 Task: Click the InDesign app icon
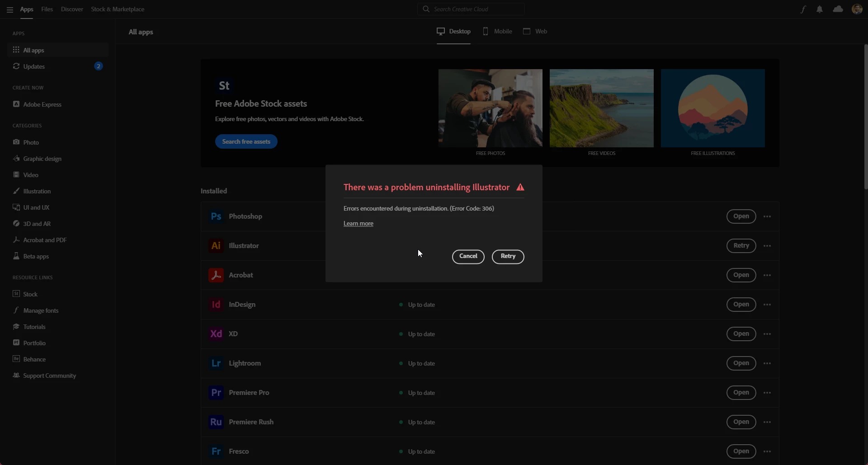tap(216, 305)
